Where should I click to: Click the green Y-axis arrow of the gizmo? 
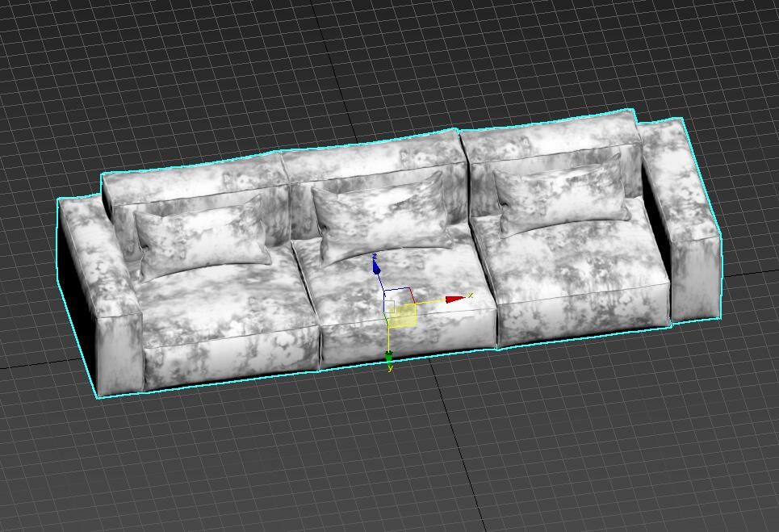pyautogui.click(x=389, y=356)
